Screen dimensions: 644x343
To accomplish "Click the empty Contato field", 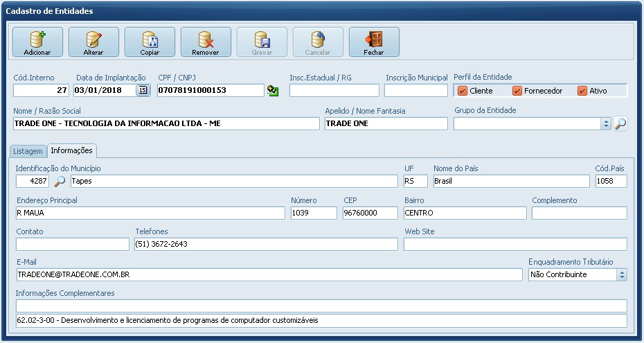I will pos(73,245).
